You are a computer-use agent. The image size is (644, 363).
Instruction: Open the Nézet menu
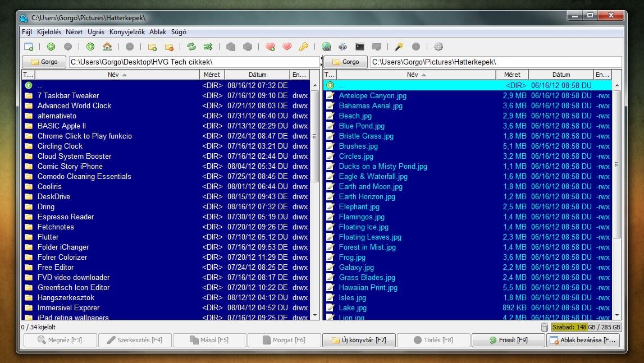[x=74, y=31]
